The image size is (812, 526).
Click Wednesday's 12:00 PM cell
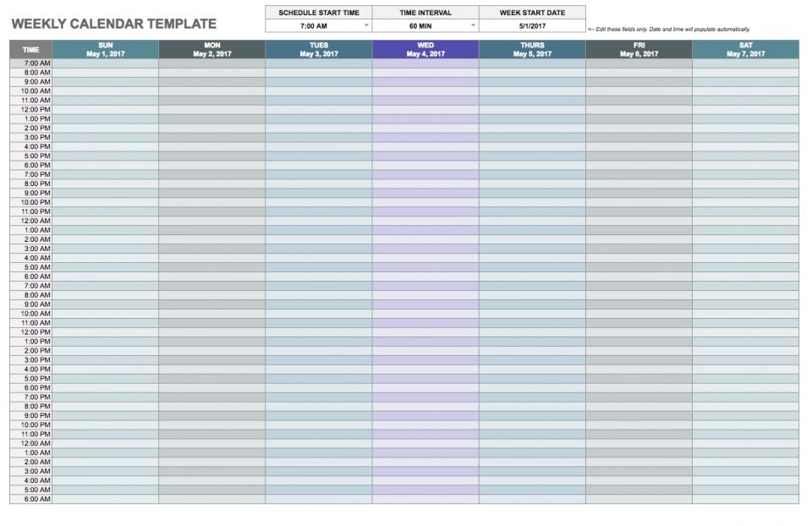click(x=423, y=111)
